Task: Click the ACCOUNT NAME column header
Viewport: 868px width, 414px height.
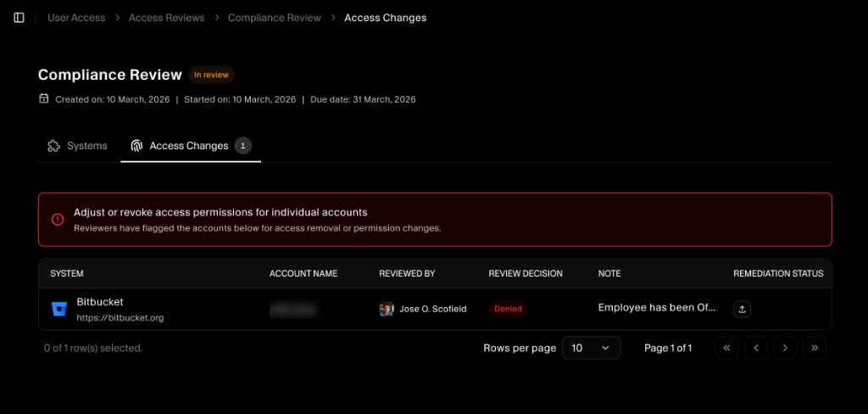Action: tap(303, 274)
